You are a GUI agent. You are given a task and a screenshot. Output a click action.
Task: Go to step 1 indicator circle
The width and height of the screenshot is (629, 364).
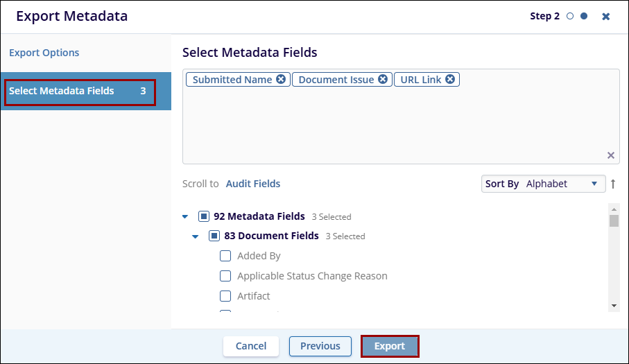570,16
